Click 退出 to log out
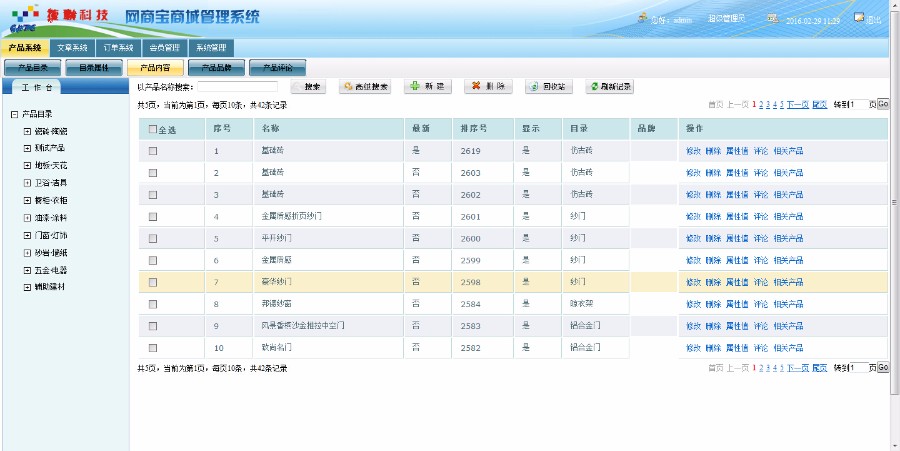Image resolution: width=900 pixels, height=451 pixels. pyautogui.click(x=874, y=20)
